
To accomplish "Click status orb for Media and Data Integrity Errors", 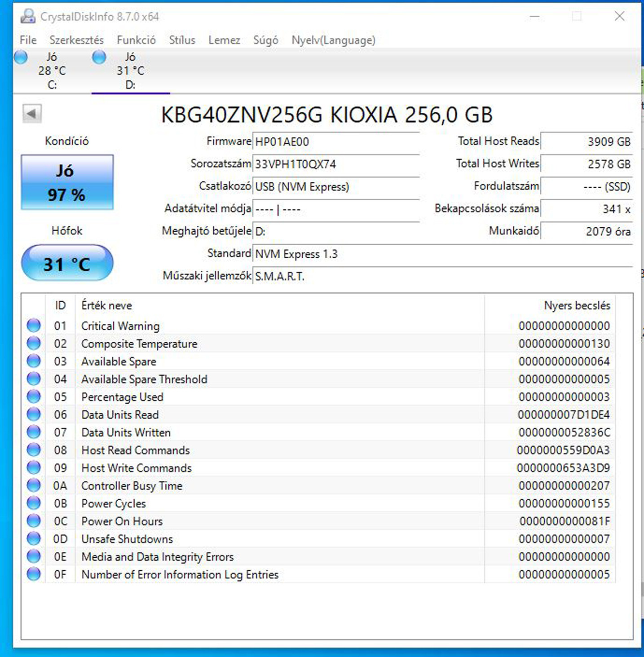I will pos(34,556).
